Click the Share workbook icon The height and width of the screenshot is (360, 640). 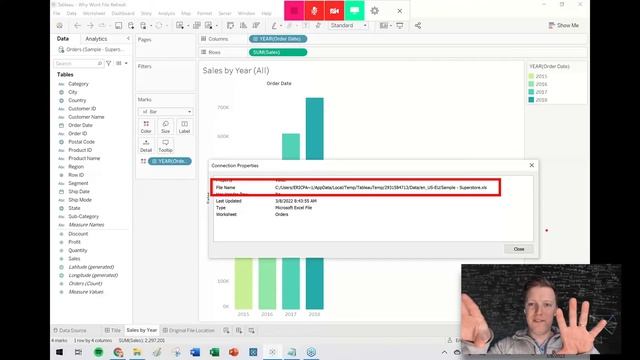point(418,25)
